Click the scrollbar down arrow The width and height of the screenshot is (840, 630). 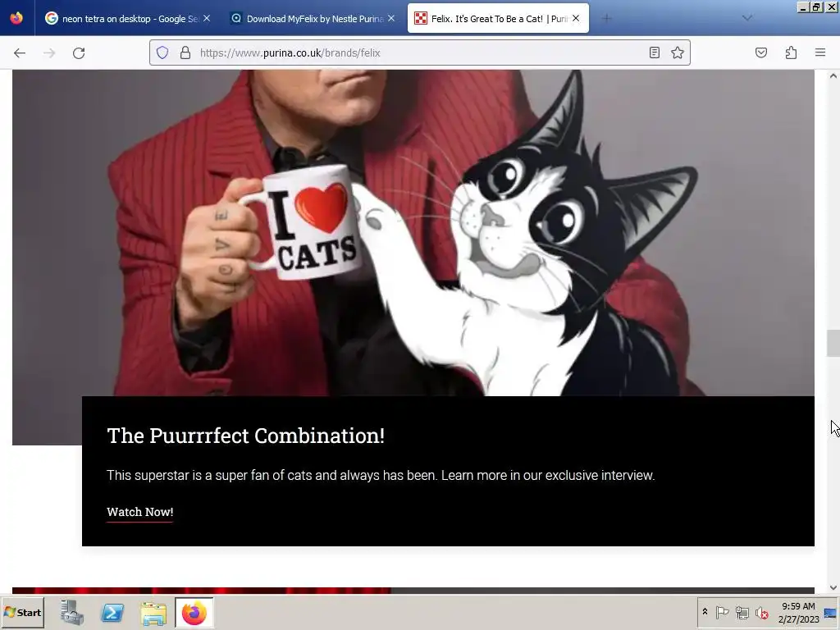coord(833,587)
